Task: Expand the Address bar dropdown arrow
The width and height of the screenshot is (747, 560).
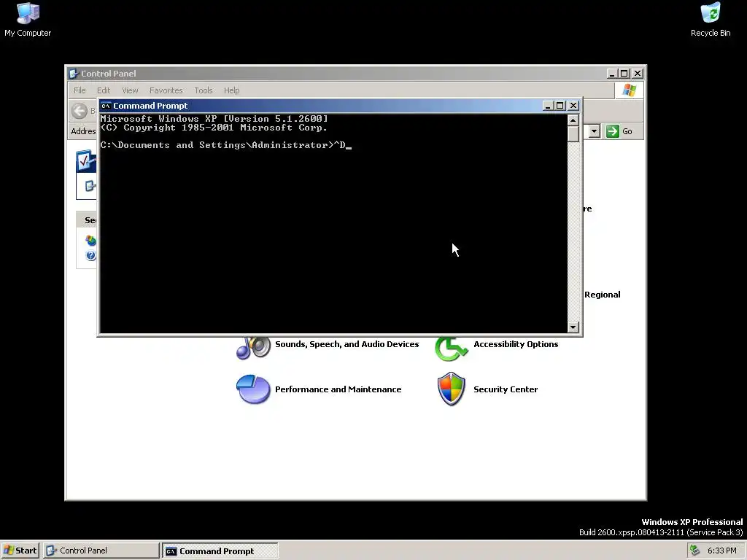Action: pos(594,131)
